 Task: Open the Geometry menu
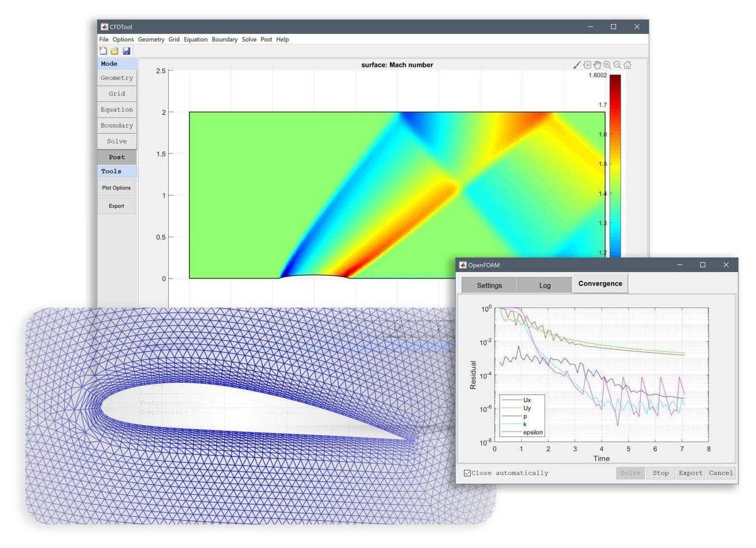pyautogui.click(x=151, y=39)
